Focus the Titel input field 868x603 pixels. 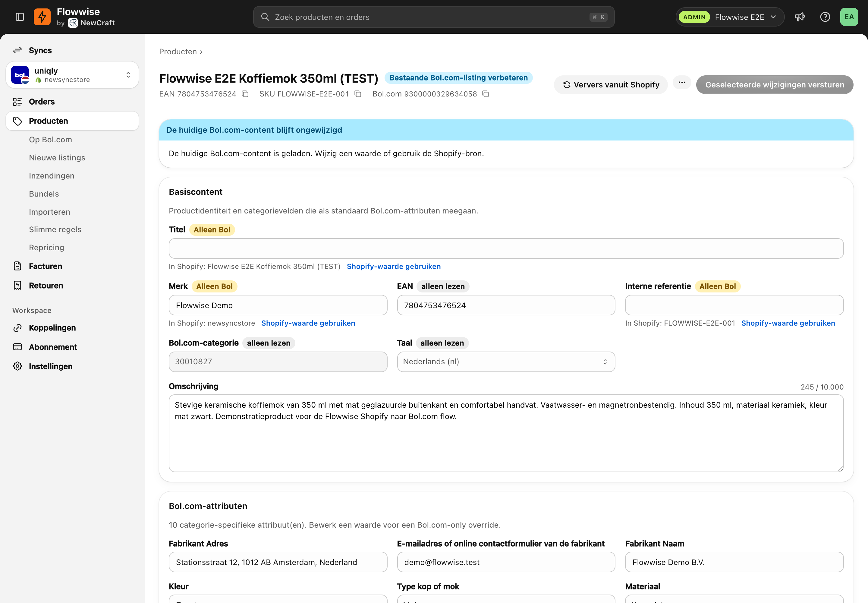(x=506, y=248)
